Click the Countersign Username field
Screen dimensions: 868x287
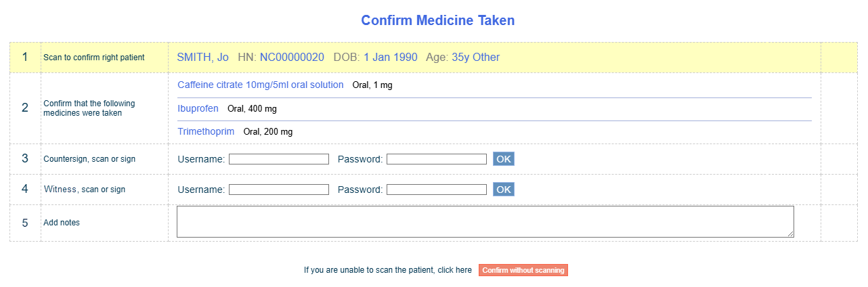(x=279, y=159)
